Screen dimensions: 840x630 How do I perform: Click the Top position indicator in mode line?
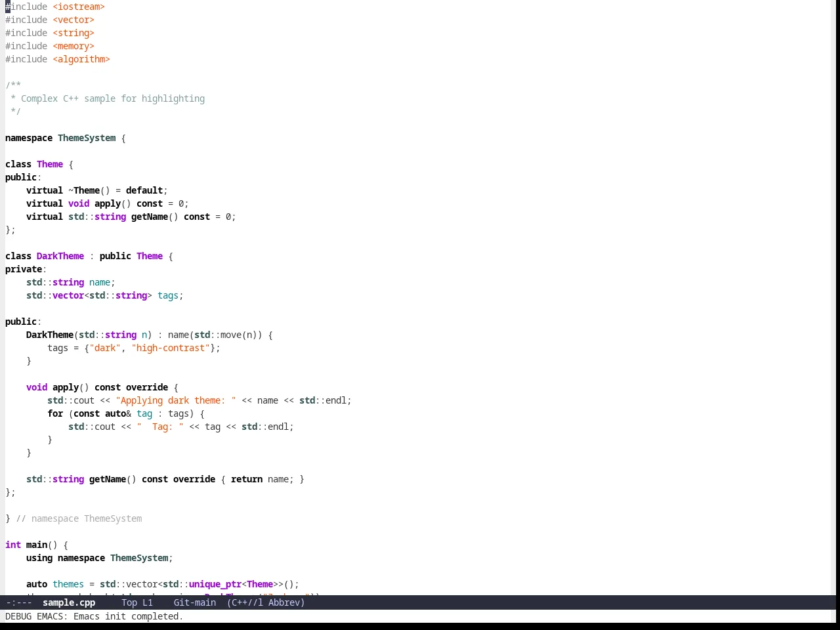(129, 602)
